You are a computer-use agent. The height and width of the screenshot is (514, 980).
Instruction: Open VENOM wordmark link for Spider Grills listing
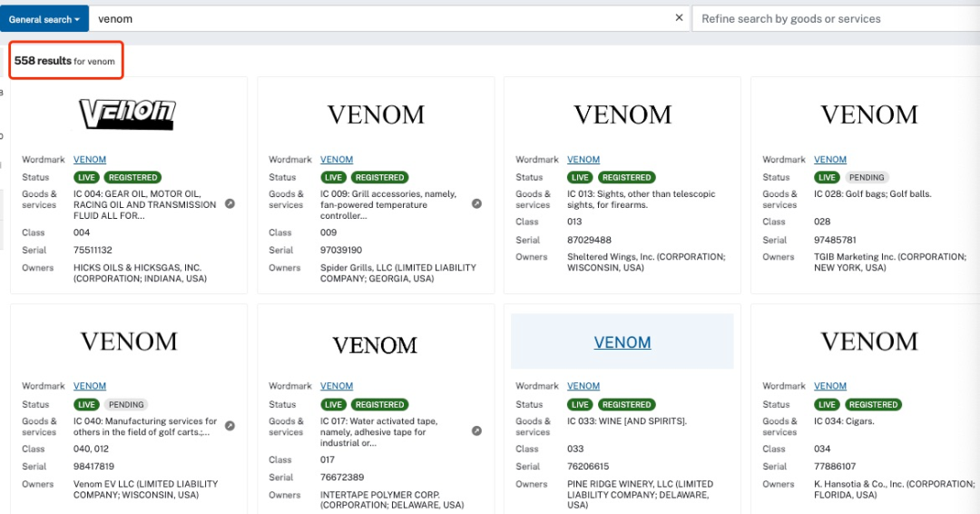pos(337,160)
